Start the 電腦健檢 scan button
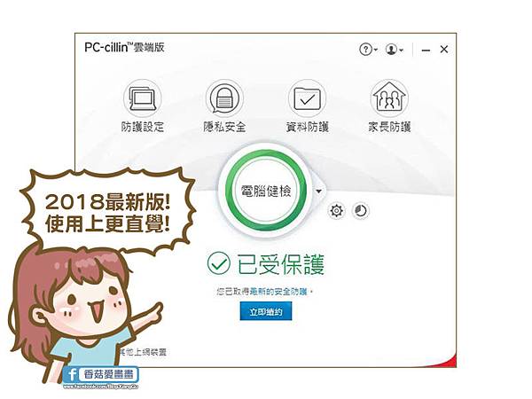The height and width of the screenshot is (399, 532). [266, 191]
